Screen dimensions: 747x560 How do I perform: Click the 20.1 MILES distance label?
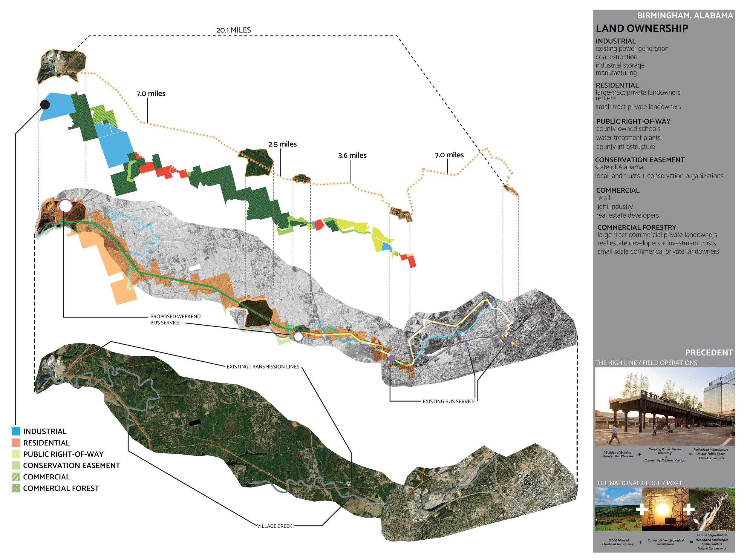[x=233, y=30]
